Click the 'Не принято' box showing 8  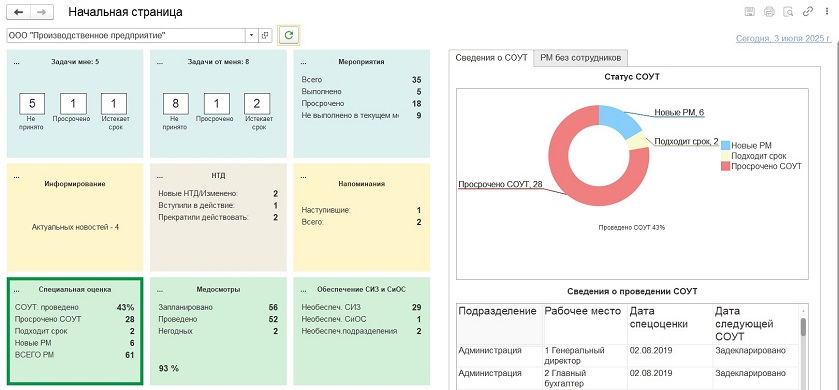[x=176, y=104]
